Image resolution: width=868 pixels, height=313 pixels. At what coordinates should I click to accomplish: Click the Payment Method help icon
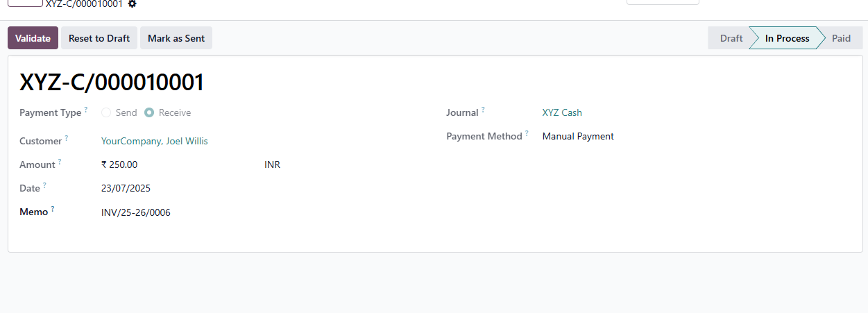pos(527,133)
